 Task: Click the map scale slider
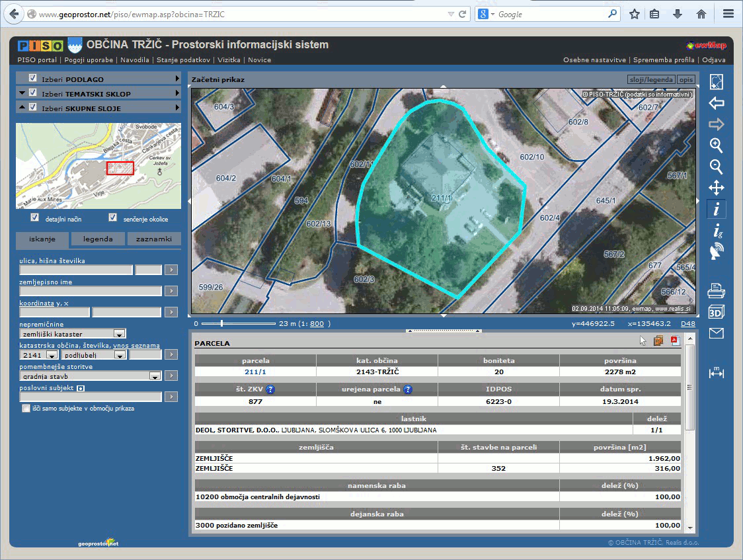tap(221, 323)
